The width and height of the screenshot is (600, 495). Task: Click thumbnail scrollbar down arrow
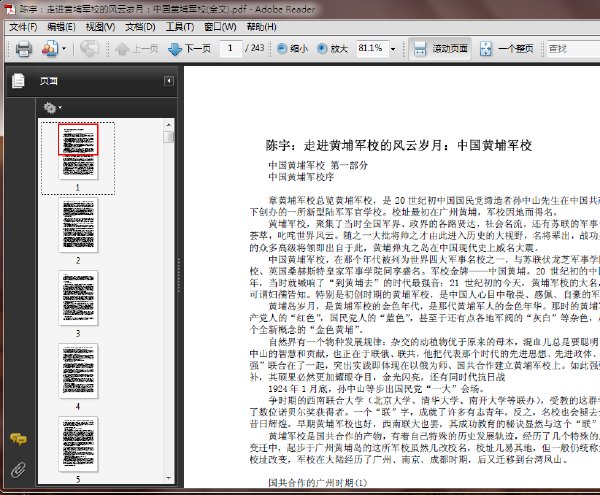[168, 478]
